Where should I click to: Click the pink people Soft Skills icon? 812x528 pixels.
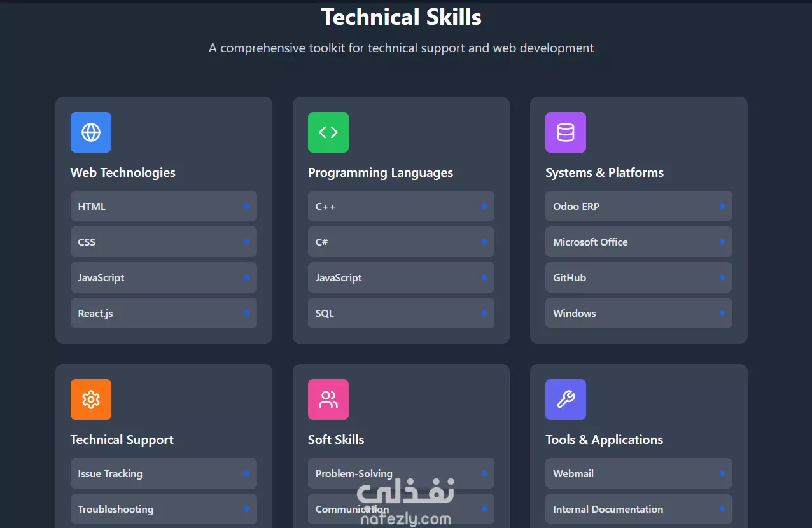[328, 399]
